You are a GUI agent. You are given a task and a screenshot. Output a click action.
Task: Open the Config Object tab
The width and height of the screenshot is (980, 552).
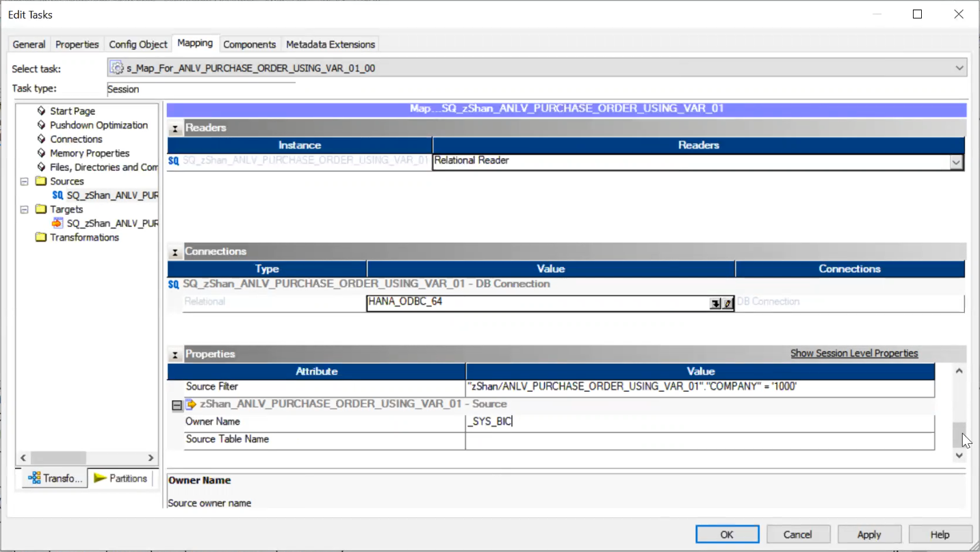pos(138,44)
